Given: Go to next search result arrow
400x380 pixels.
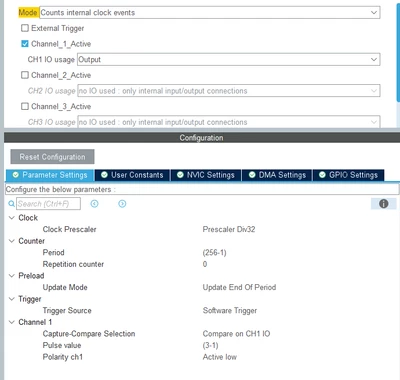Looking at the screenshot, I should 122,204.
